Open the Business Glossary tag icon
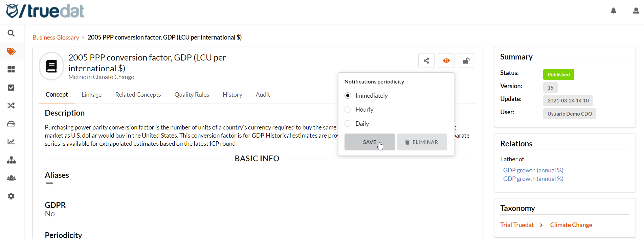 click(11, 51)
